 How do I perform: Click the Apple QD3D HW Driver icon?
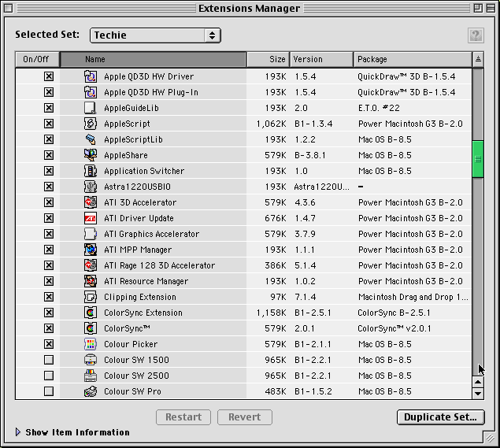[91, 76]
